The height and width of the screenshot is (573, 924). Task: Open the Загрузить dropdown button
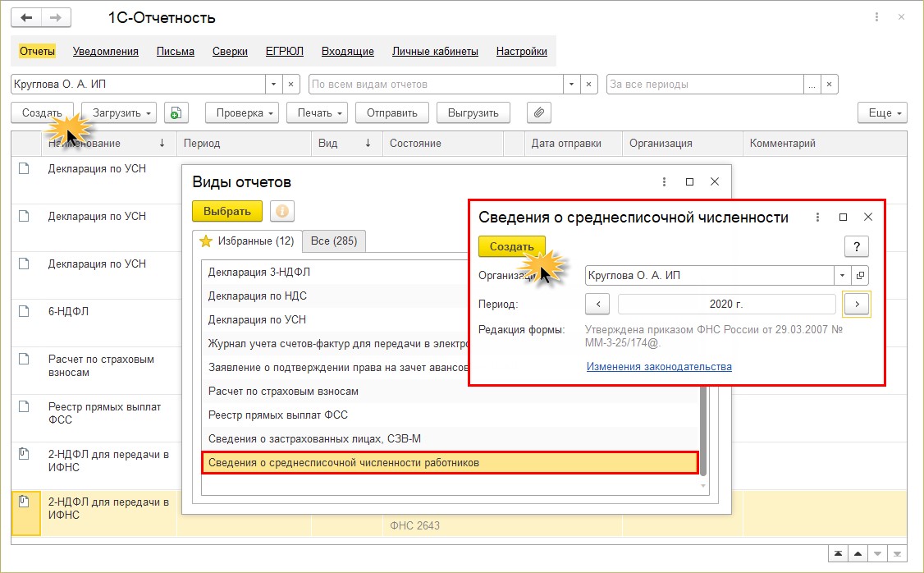click(119, 112)
